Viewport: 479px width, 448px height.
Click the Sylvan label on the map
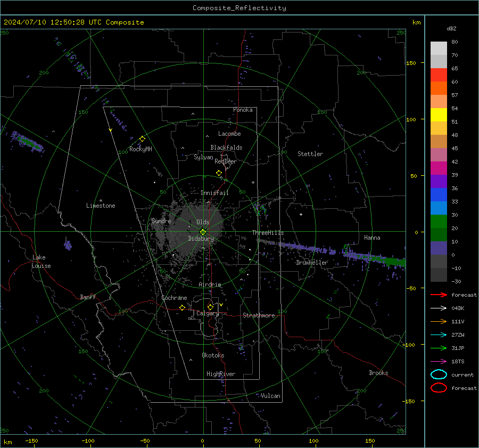[x=203, y=158]
